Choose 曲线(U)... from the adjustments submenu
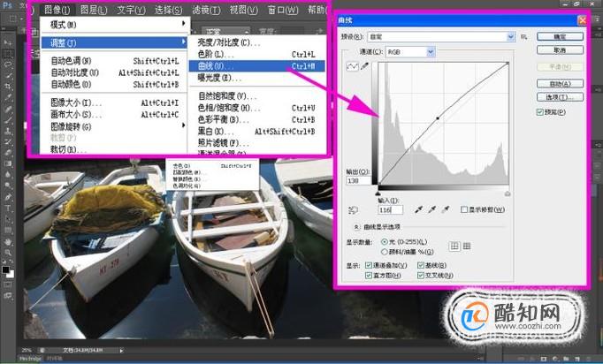 point(257,66)
